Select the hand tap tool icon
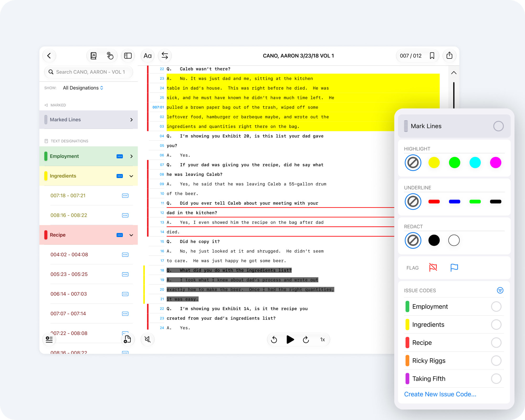The height and width of the screenshot is (420, 525). (110, 56)
